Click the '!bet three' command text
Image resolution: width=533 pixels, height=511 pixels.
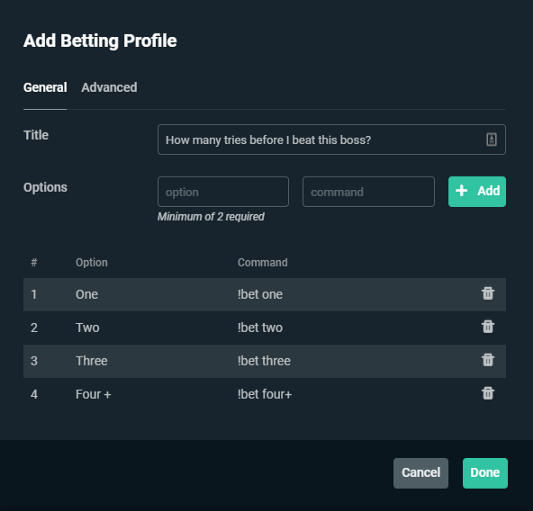(x=264, y=361)
